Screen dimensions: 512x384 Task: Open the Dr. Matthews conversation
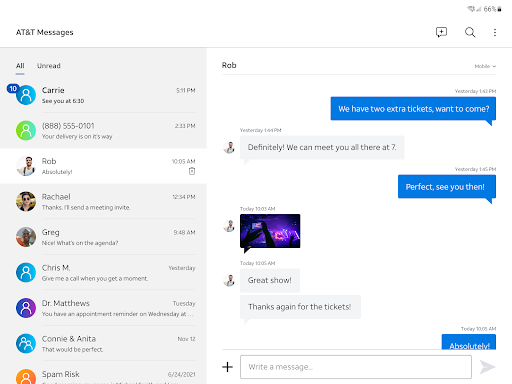coord(103,308)
